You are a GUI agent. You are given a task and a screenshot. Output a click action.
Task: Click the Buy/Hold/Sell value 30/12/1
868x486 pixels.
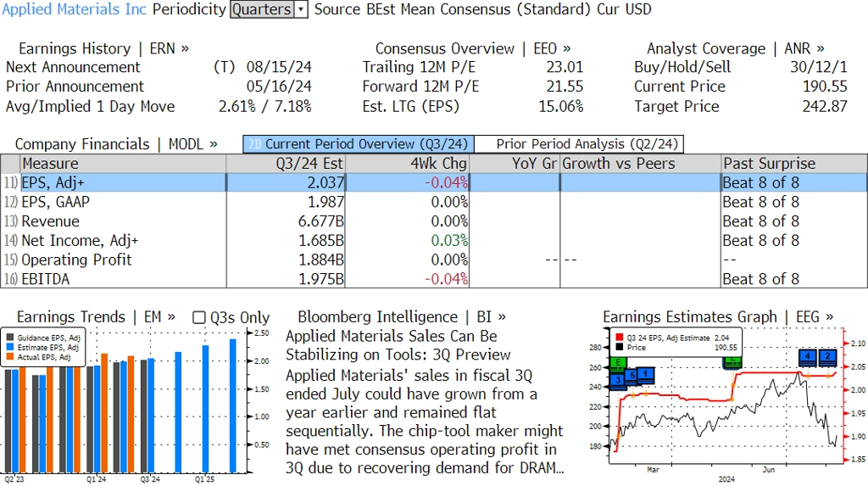tap(819, 68)
